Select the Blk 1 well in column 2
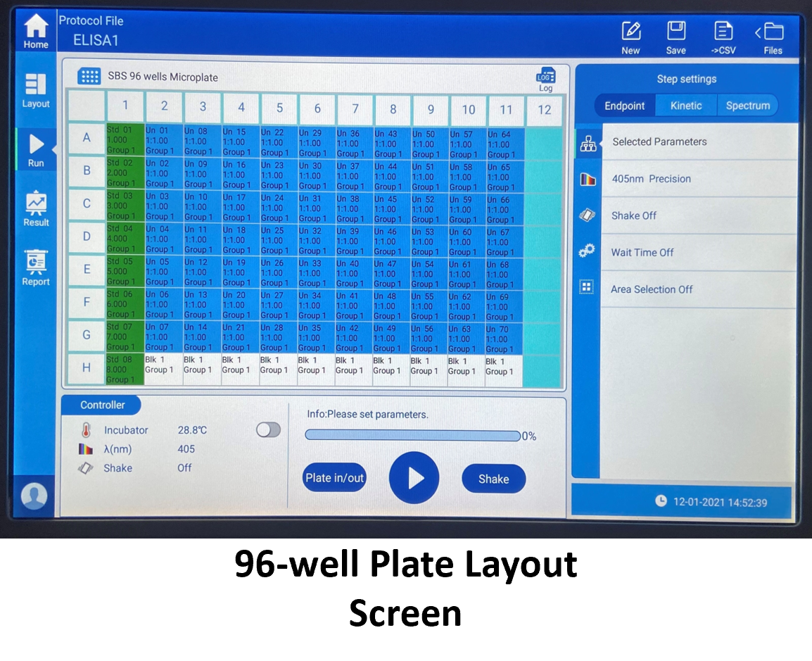 click(164, 370)
